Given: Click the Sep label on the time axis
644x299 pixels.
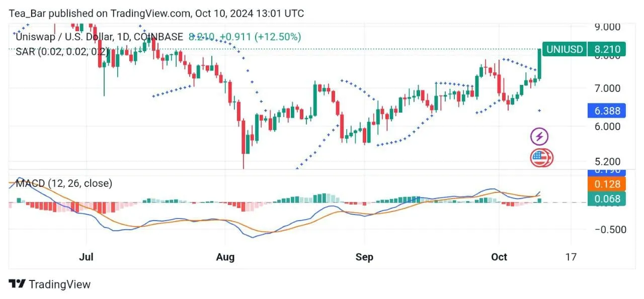Looking at the screenshot, I should point(364,257).
